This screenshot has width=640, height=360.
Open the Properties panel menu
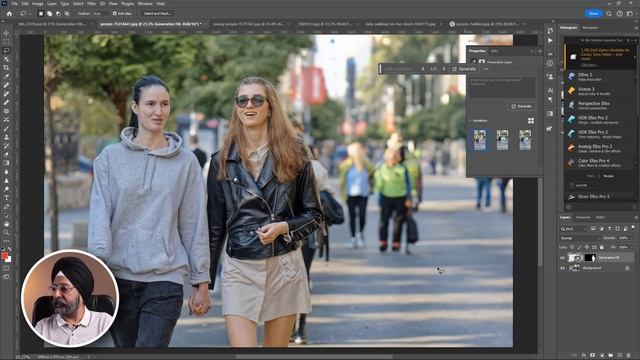tap(540, 51)
